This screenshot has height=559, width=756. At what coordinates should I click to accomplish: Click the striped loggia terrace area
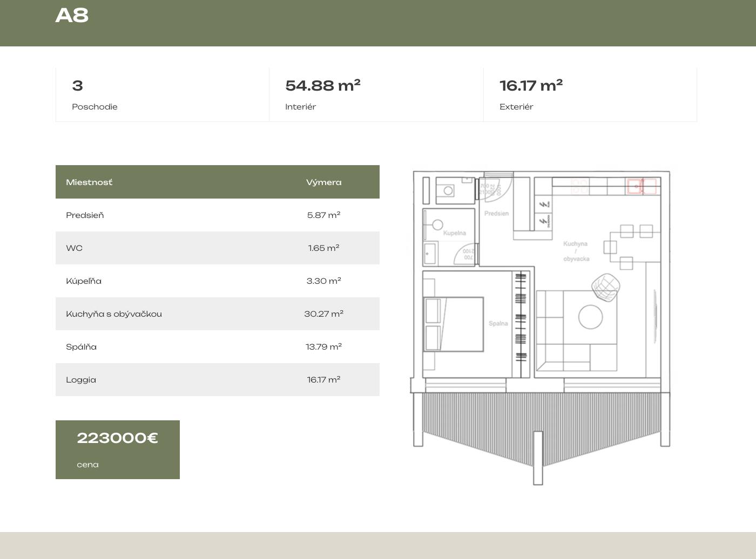click(540, 421)
